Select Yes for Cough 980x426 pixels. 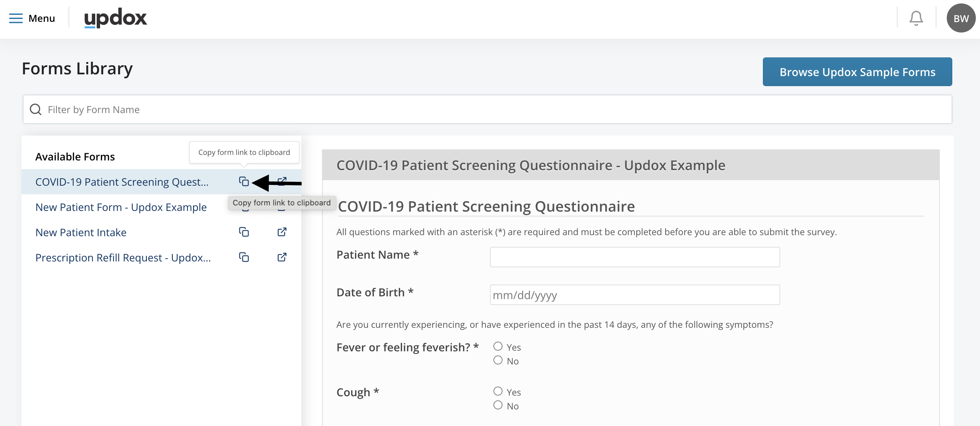tap(498, 391)
